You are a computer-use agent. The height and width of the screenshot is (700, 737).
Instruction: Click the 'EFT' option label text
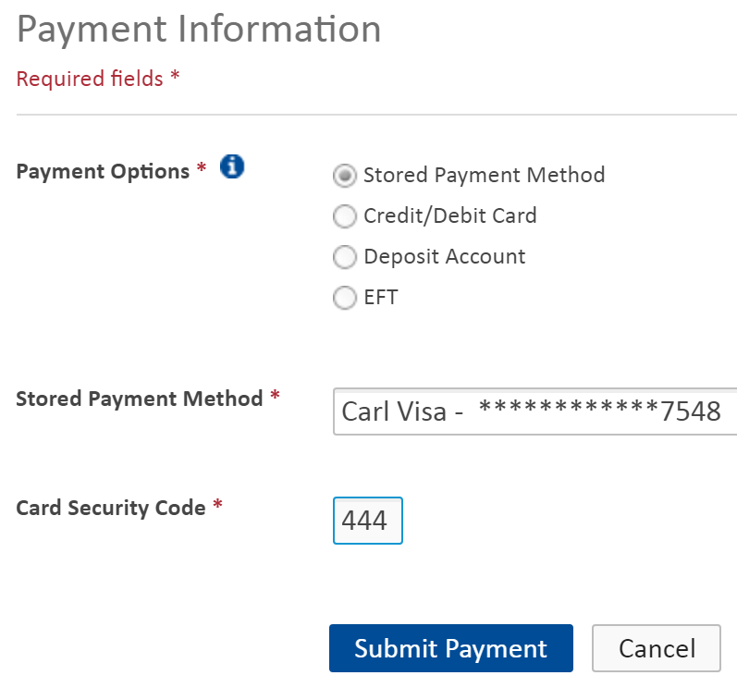tap(381, 298)
